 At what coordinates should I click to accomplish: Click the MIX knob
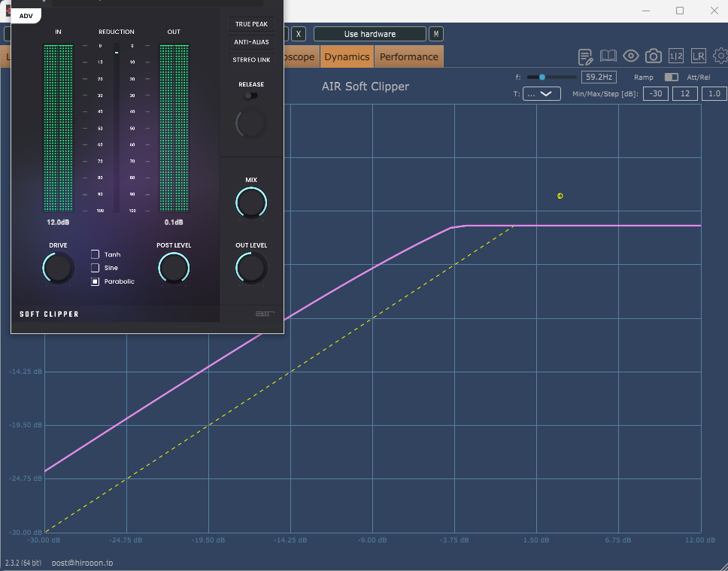click(x=251, y=202)
